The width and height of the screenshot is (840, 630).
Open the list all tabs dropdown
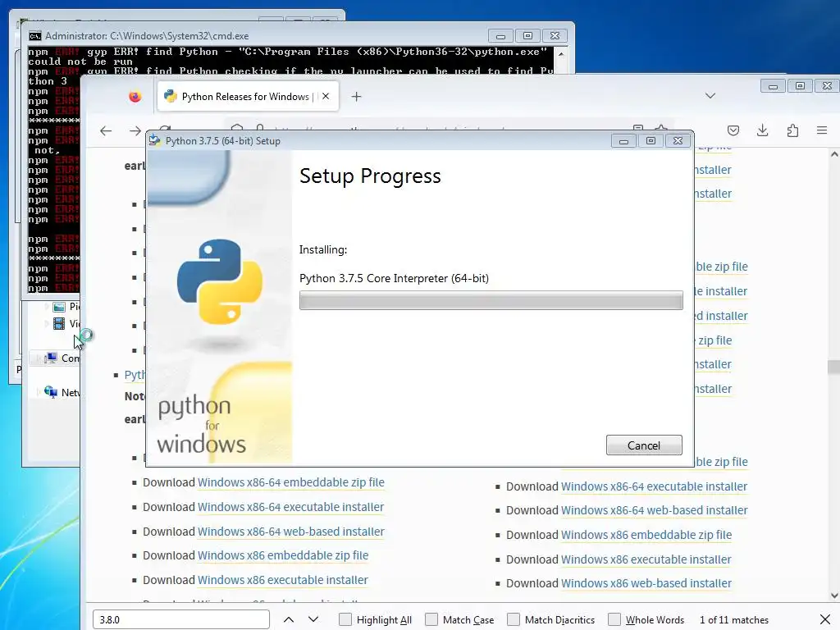pyautogui.click(x=710, y=96)
